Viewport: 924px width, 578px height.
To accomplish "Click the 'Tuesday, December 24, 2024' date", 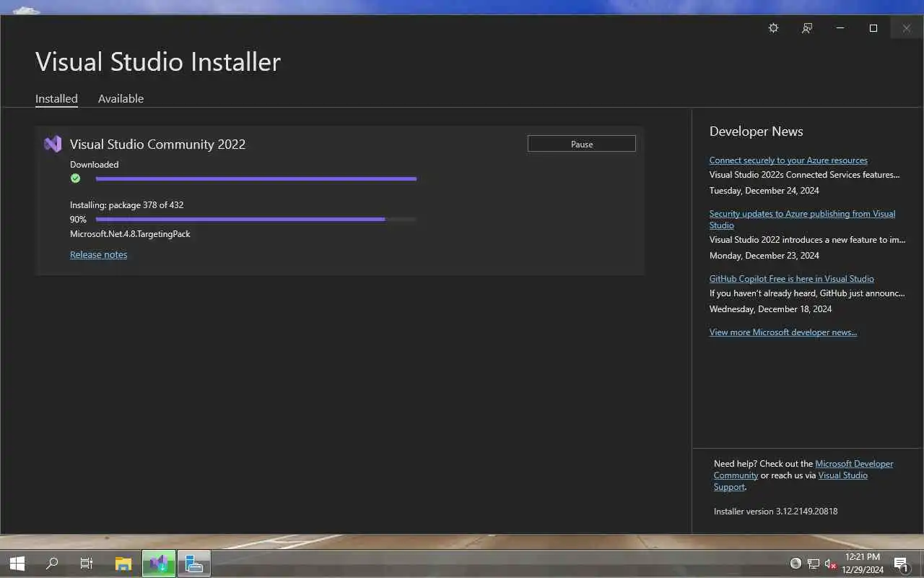I will coord(764,191).
